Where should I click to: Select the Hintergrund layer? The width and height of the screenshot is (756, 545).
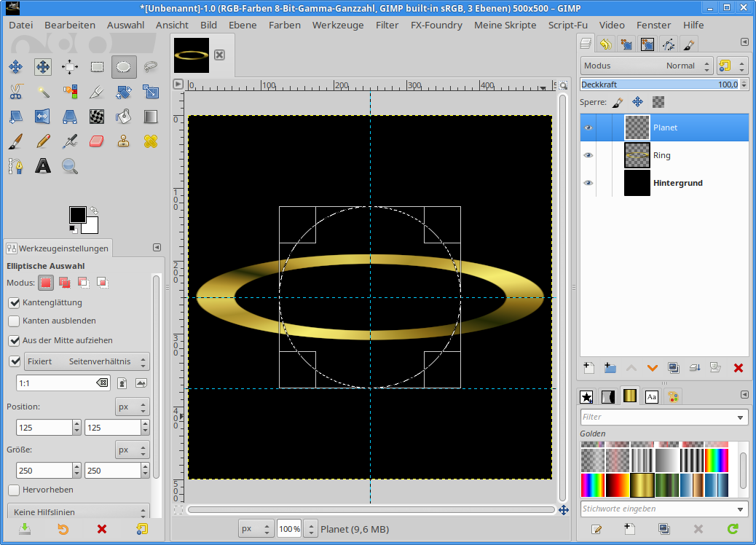click(x=677, y=183)
